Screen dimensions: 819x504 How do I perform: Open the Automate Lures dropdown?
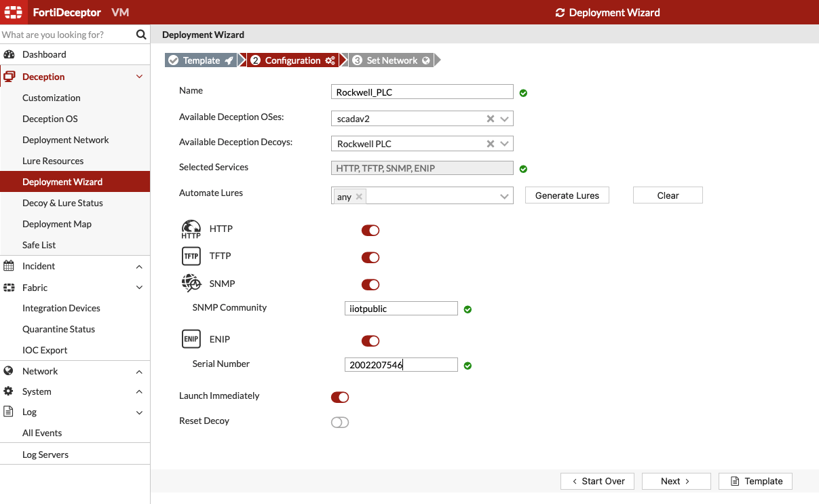[x=503, y=196]
